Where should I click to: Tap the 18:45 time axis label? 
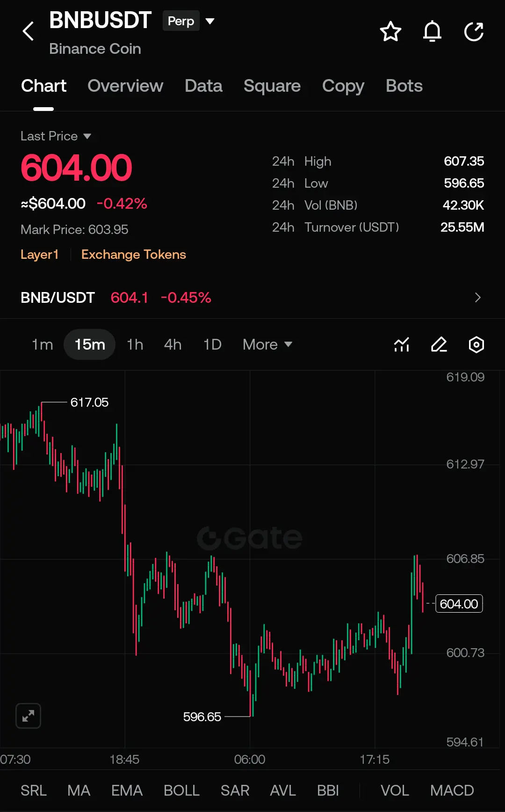click(124, 759)
